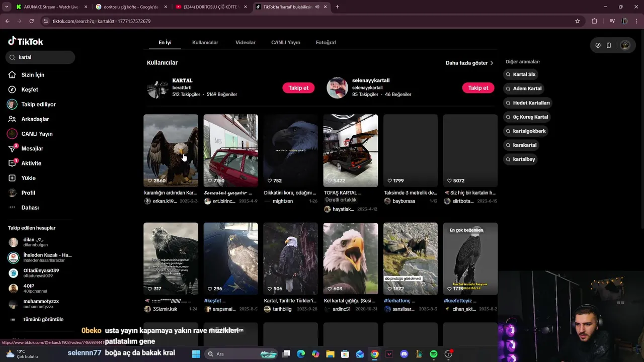Screen dimensions: 644x362
Task: Open TOFAŞ KARTAL video thumbnail
Action: pyautogui.click(x=350, y=150)
